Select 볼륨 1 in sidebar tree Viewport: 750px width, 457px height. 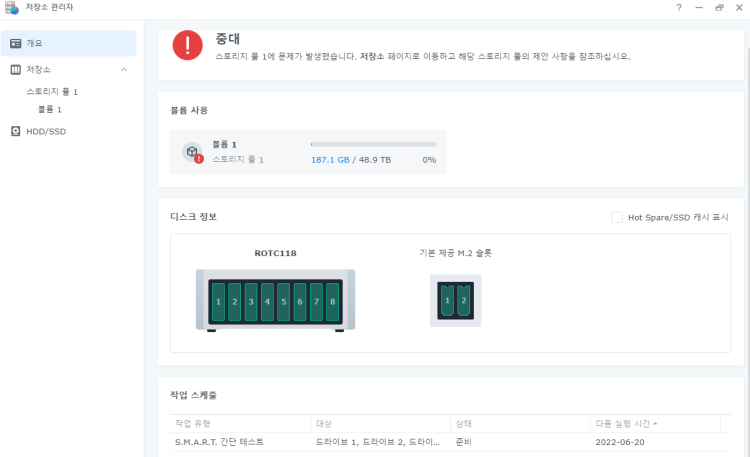point(50,109)
